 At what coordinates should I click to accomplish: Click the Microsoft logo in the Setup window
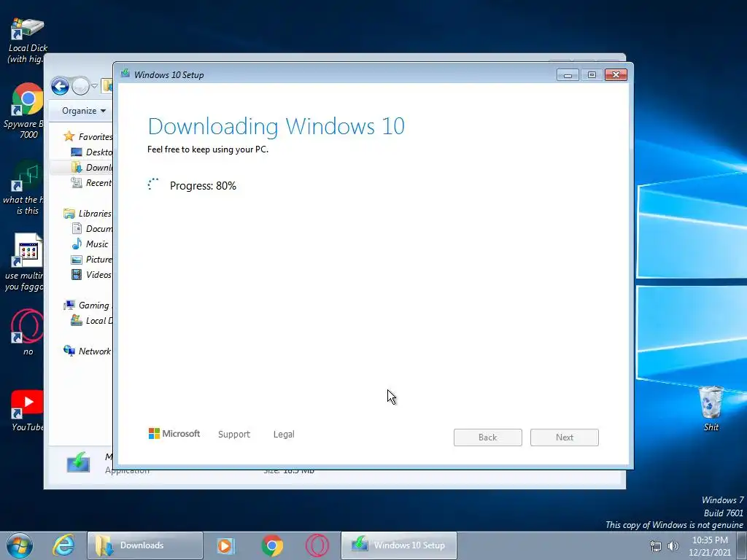click(174, 434)
